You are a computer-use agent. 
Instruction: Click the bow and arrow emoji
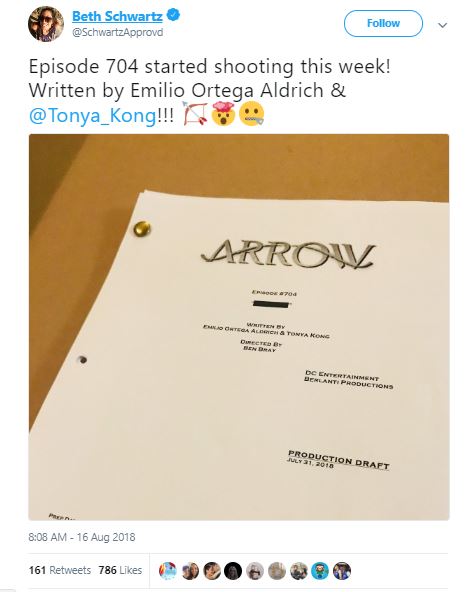[x=195, y=114]
